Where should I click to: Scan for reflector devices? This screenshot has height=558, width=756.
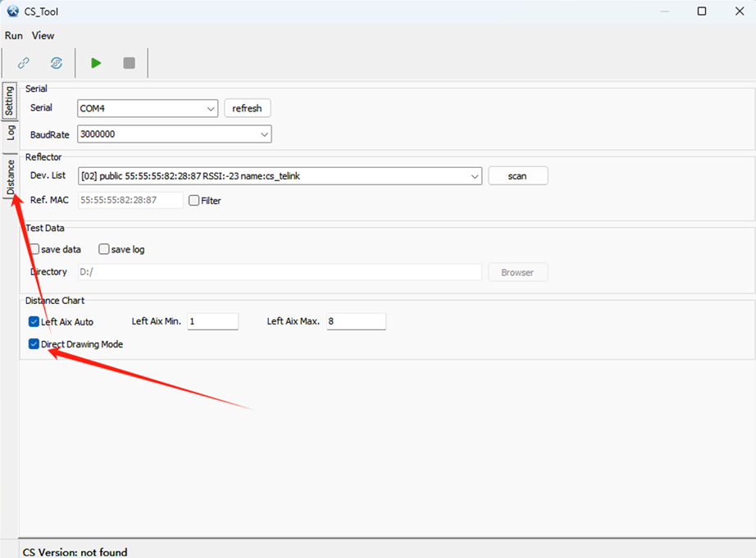517,175
